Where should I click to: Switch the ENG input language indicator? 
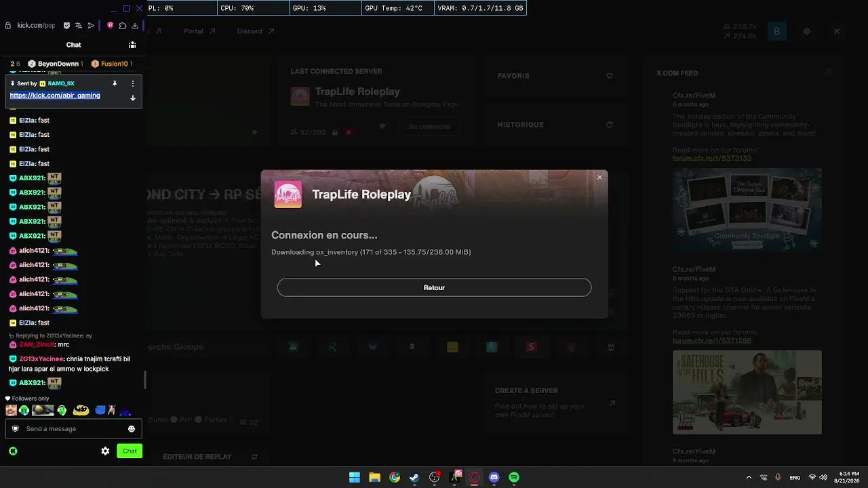click(x=795, y=477)
